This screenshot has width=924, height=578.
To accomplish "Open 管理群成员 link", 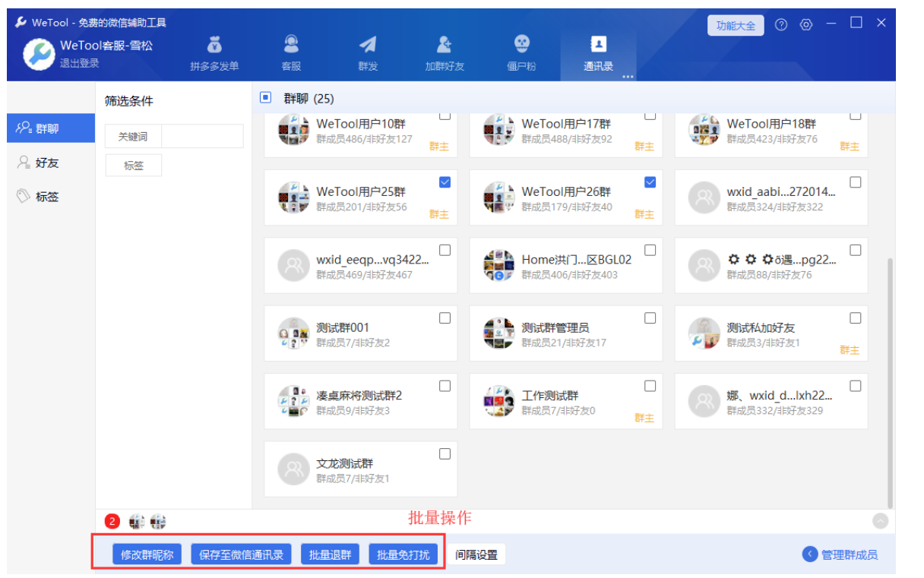I will coord(840,554).
